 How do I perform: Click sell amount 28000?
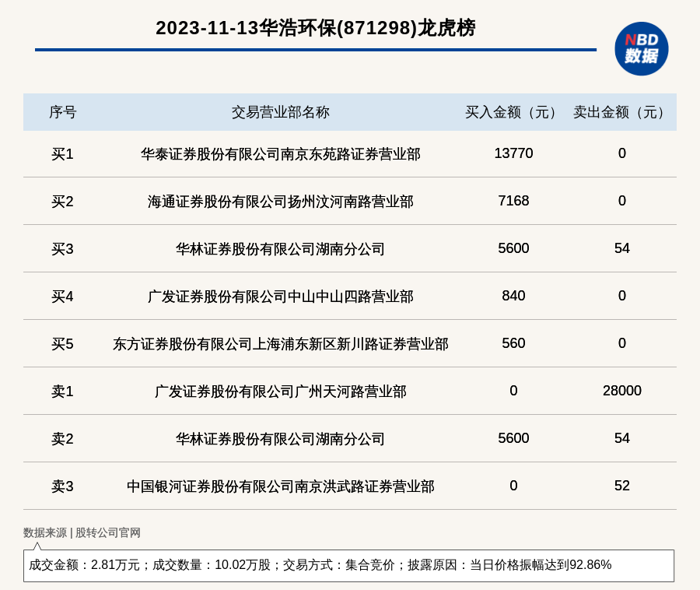click(x=622, y=391)
